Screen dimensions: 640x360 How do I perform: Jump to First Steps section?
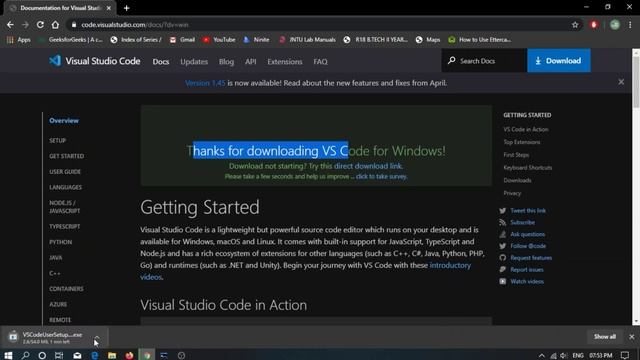point(516,155)
